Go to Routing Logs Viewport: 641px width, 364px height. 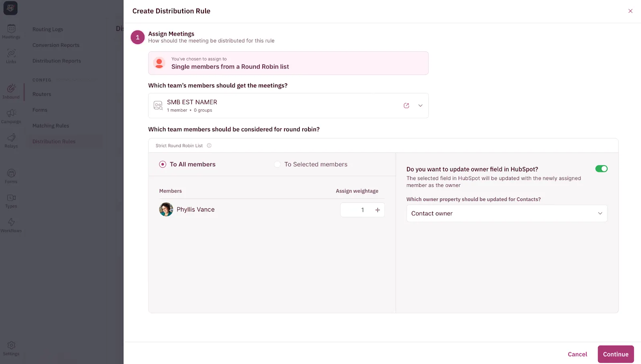[48, 29]
